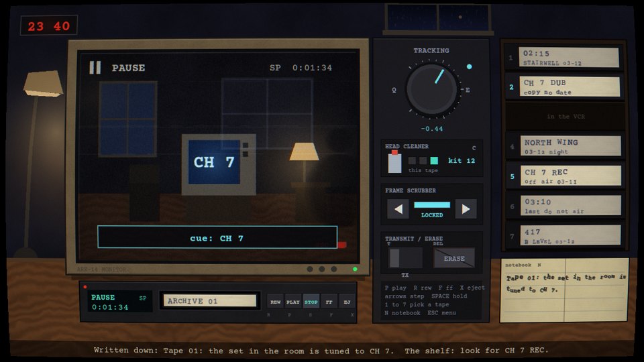The image size is (644, 362).
Task: Select the empty 'in the VCR' shelf slot
Action: [x=565, y=117]
